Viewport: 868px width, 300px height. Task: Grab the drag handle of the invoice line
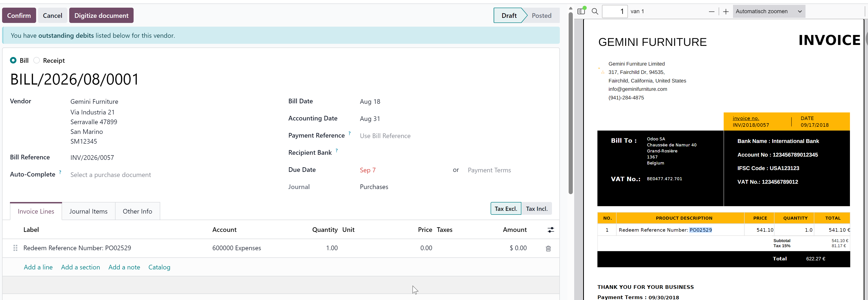(x=15, y=248)
